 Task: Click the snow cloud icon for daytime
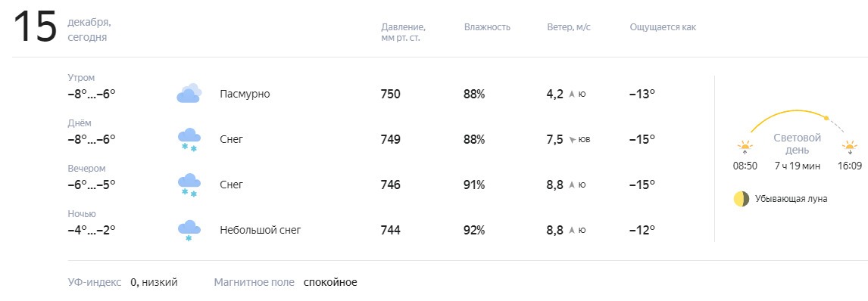[189, 139]
